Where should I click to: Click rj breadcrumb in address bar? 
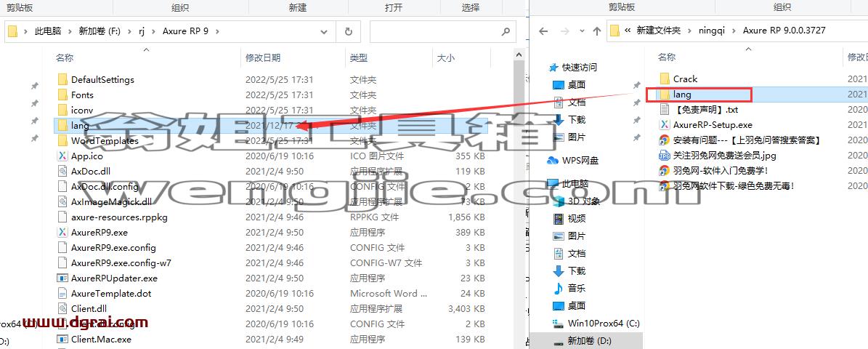(x=143, y=31)
